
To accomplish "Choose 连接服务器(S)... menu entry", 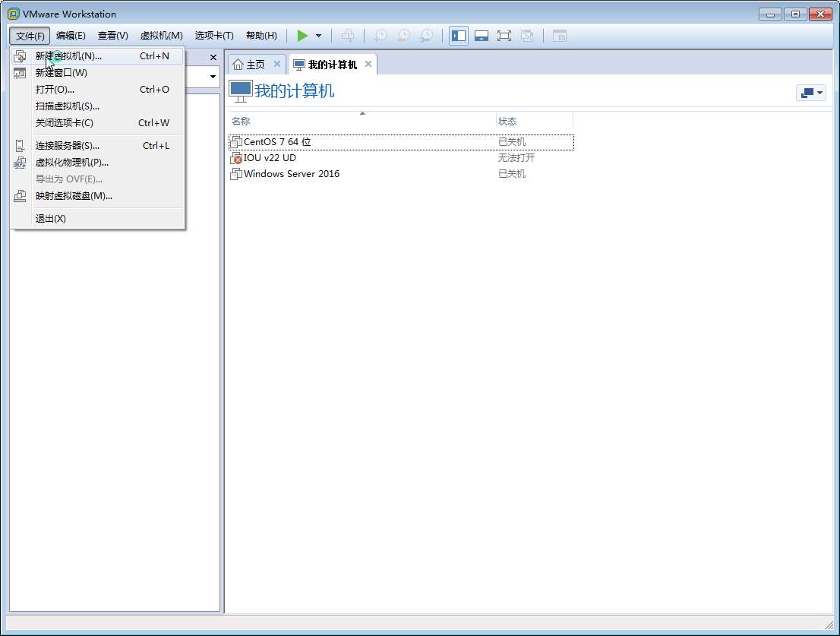I will (x=97, y=146).
